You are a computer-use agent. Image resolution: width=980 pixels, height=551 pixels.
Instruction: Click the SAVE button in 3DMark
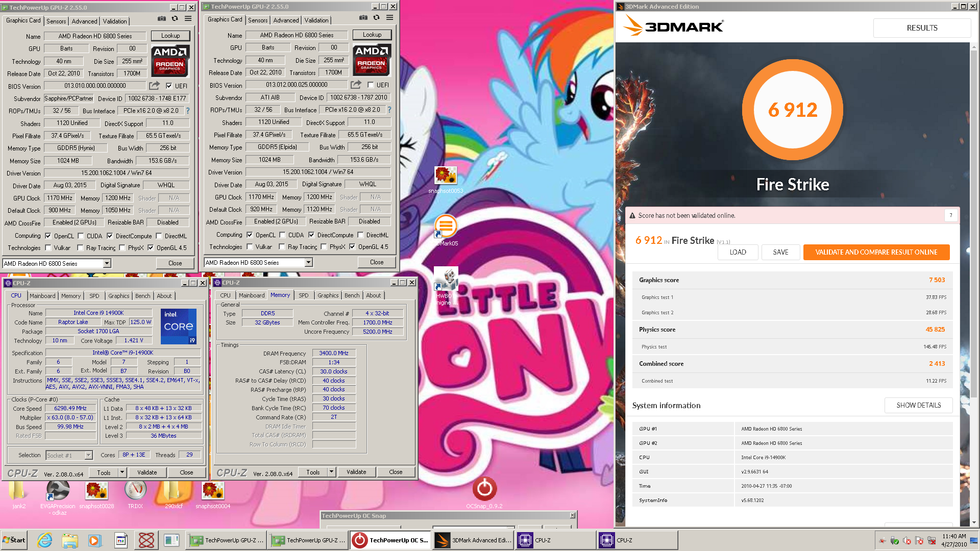(x=780, y=252)
